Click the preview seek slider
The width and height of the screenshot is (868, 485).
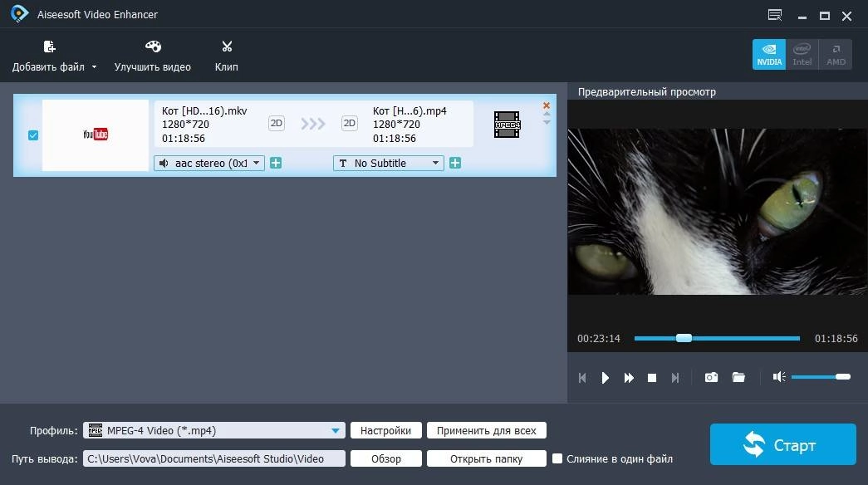(717, 338)
